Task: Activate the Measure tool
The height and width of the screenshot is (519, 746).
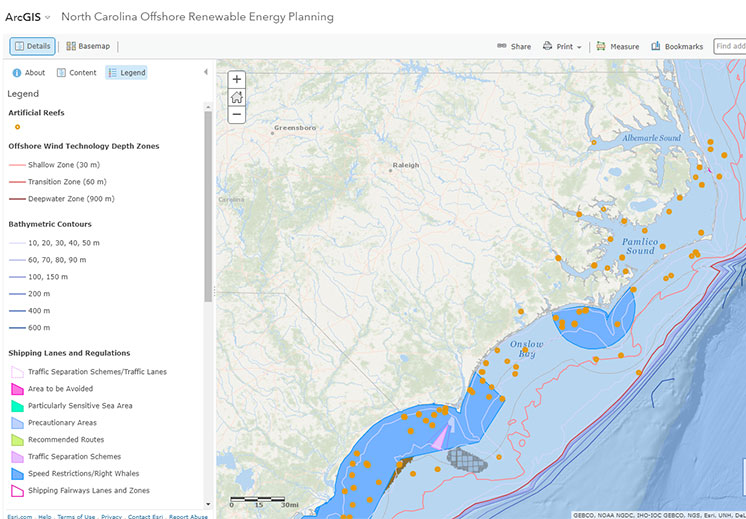Action: coord(617,46)
